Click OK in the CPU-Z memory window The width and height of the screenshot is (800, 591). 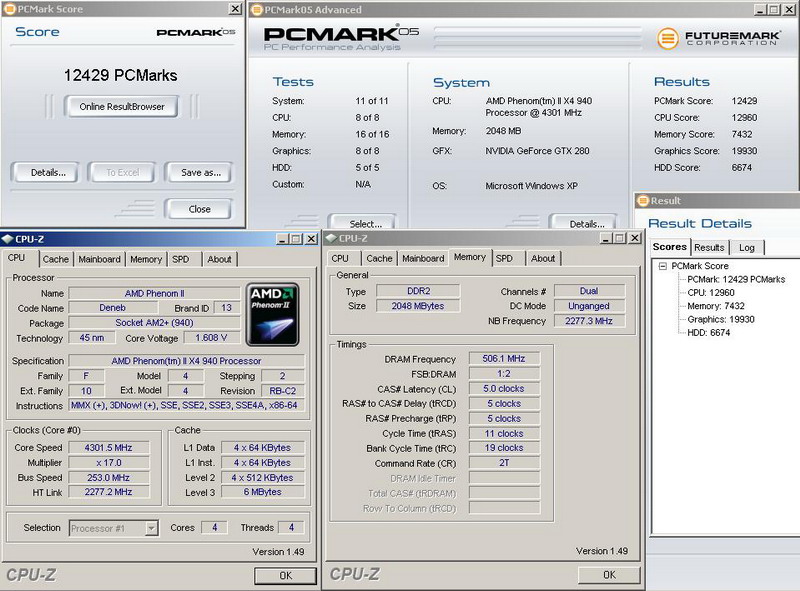tap(609, 575)
